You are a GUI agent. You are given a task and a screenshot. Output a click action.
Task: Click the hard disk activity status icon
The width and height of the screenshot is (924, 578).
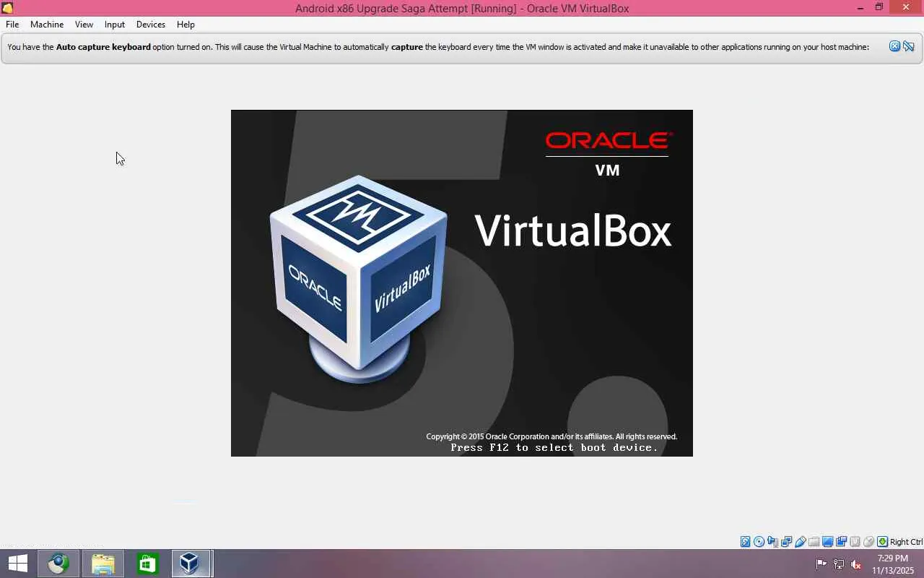pos(746,542)
